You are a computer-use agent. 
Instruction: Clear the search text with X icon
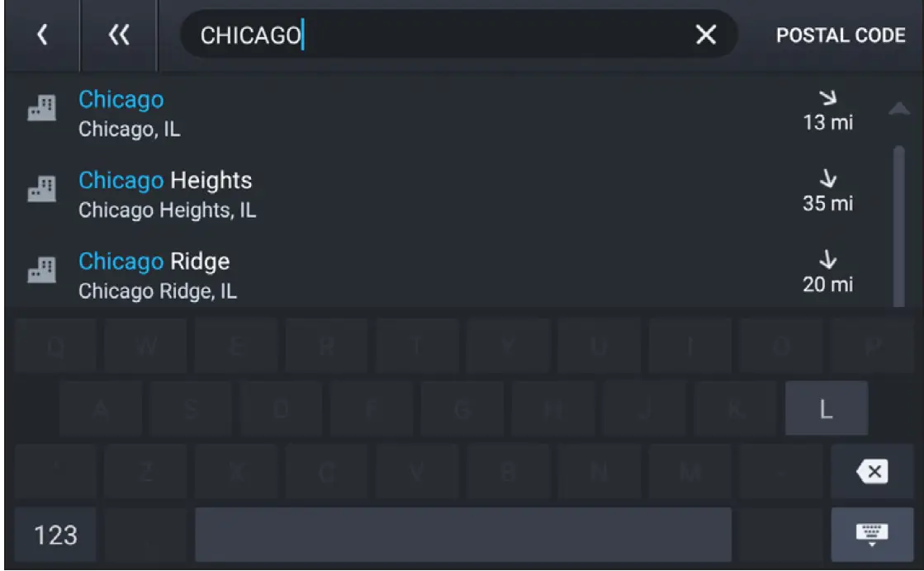click(706, 35)
